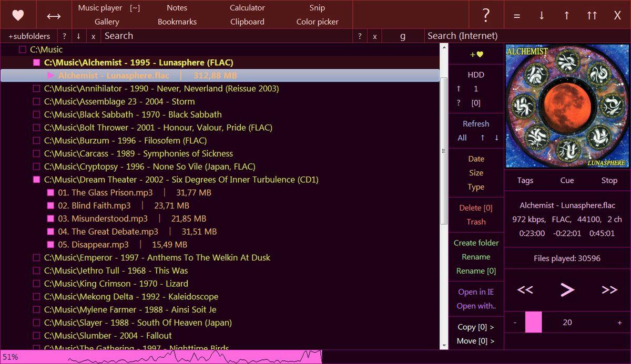
Task: Click question mark beside the g box
Action: [x=360, y=36]
